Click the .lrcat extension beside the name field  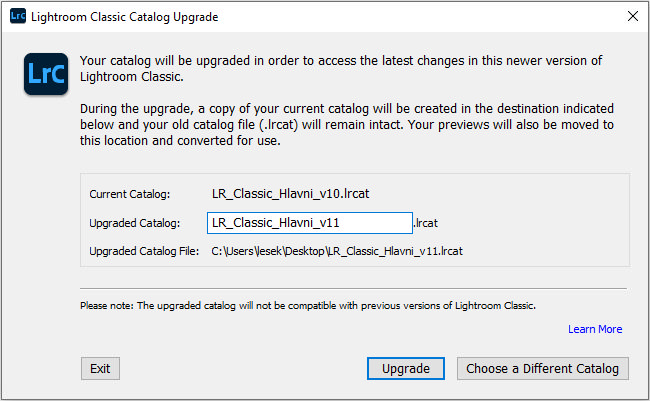[x=426, y=223]
